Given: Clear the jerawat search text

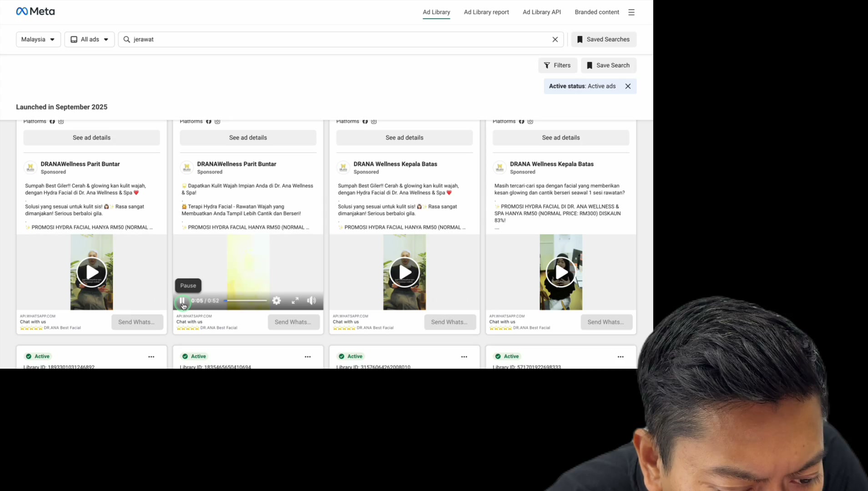Looking at the screenshot, I should (x=555, y=40).
